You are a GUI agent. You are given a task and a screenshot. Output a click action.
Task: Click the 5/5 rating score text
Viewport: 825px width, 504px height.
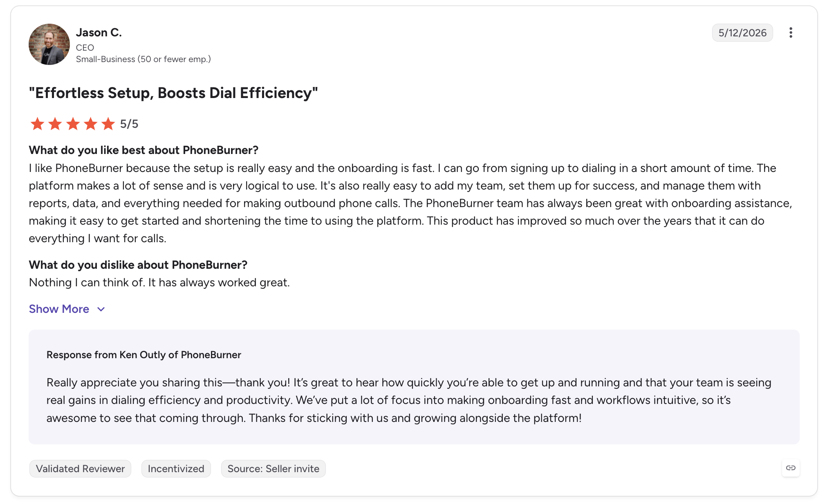pos(129,124)
